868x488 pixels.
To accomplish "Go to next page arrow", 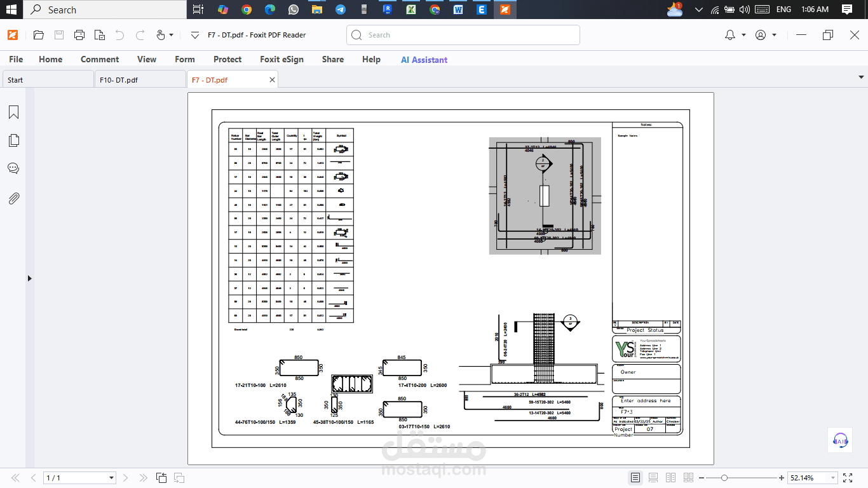I will 125,478.
